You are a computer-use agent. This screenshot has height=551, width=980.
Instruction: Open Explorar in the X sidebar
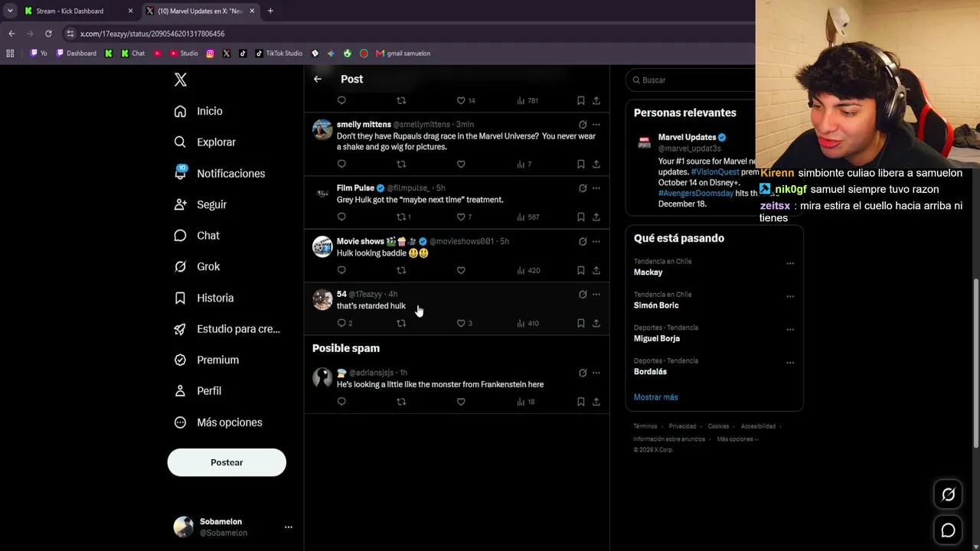click(x=204, y=142)
